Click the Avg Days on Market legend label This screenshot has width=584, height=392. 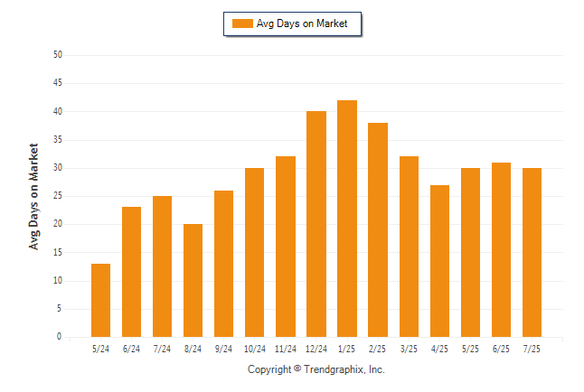(302, 23)
